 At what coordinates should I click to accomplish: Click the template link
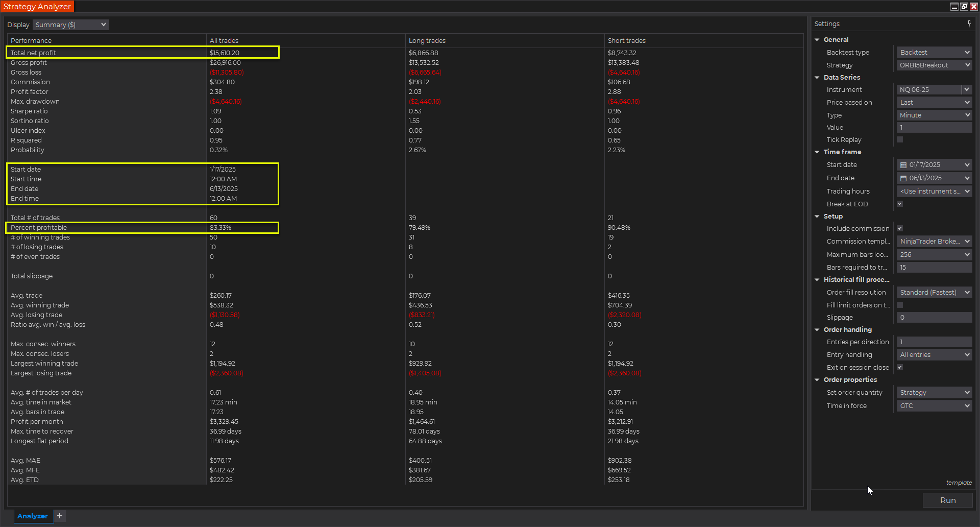point(959,483)
